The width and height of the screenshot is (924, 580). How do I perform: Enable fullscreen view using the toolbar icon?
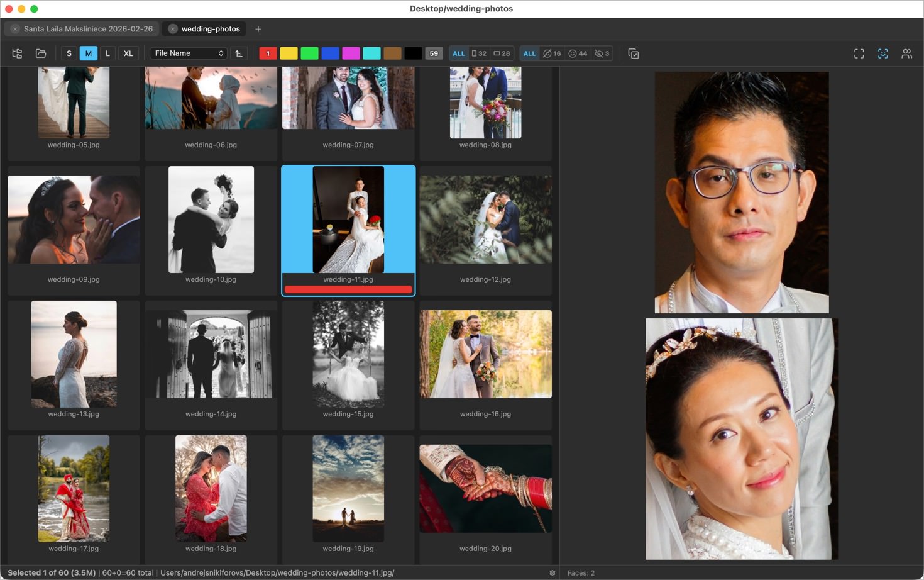[x=859, y=53]
